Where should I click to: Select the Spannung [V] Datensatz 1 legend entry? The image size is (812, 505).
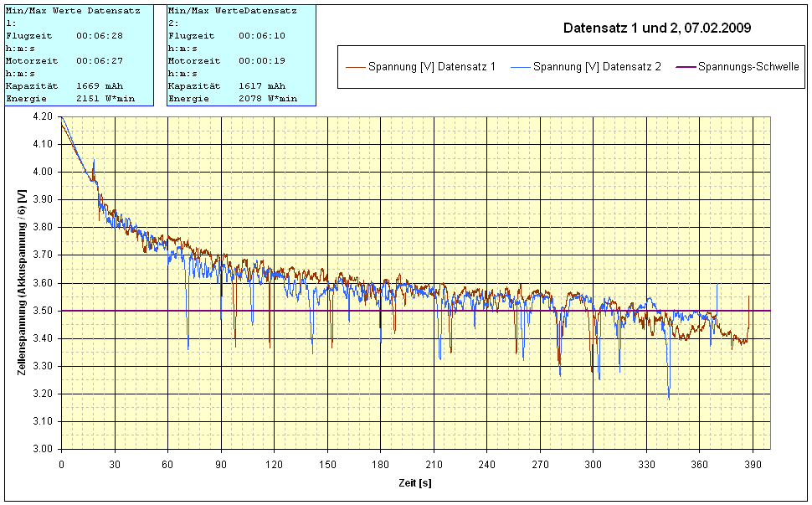[432, 67]
